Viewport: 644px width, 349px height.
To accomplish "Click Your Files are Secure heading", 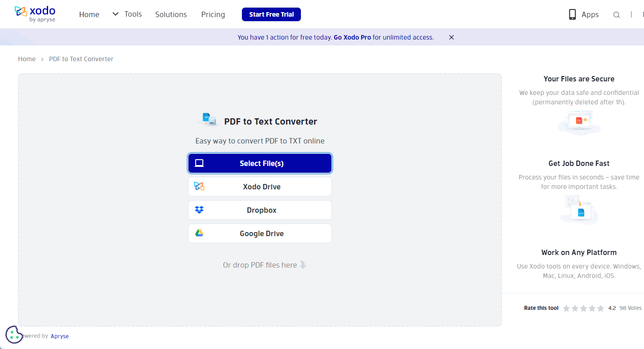I will (579, 79).
